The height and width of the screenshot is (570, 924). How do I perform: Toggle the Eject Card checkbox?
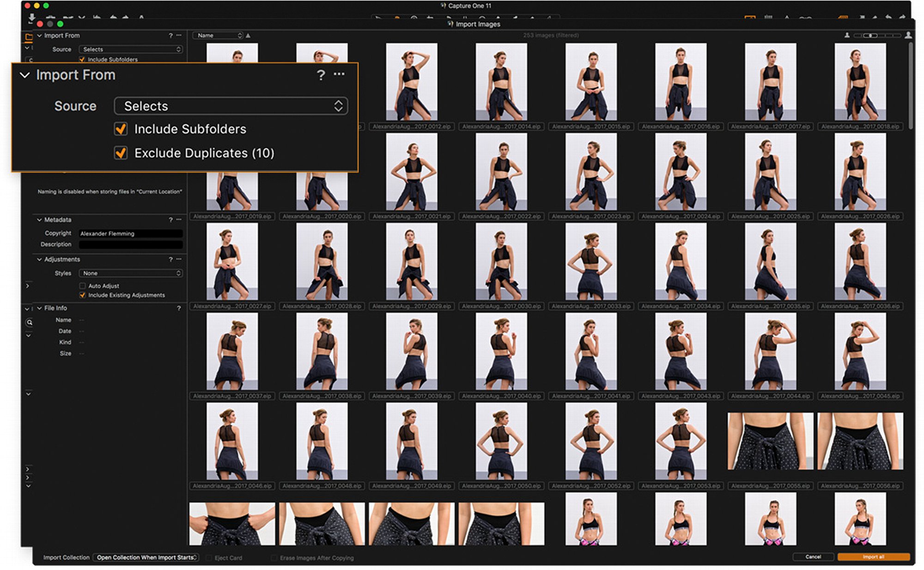[209, 558]
